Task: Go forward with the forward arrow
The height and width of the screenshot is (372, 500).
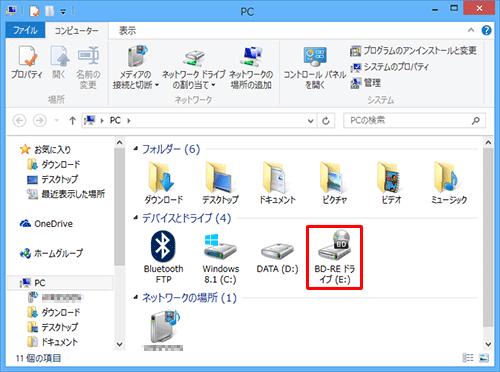Action: [x=40, y=120]
